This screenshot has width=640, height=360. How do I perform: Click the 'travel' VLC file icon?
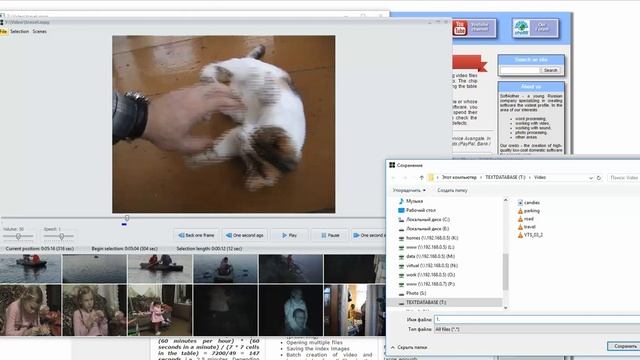point(520,227)
